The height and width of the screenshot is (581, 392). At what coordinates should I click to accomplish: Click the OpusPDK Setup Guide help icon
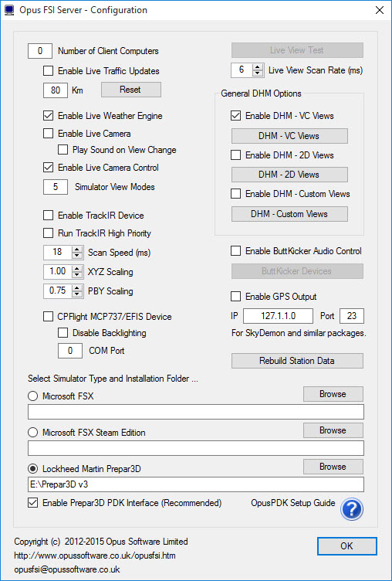[x=351, y=509]
